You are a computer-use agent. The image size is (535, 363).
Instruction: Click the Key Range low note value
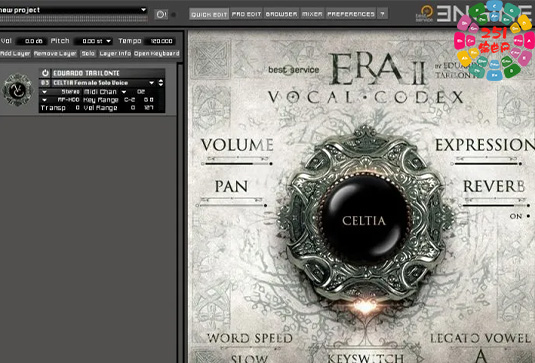tap(129, 100)
